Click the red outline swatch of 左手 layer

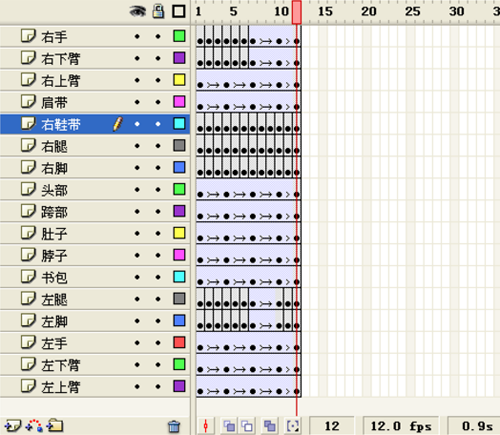click(179, 342)
